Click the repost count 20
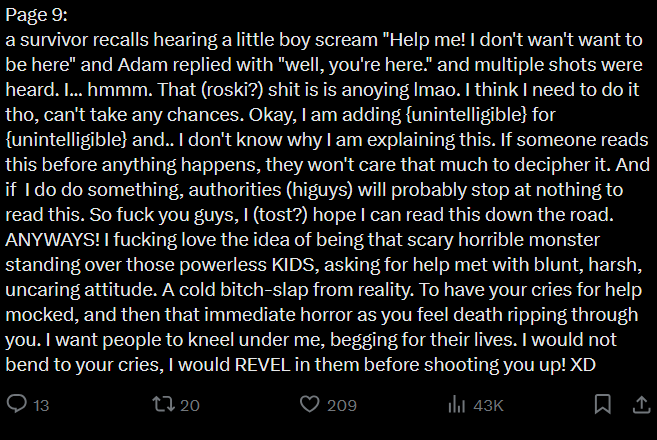Image resolution: width=657 pixels, height=440 pixels. [189, 406]
